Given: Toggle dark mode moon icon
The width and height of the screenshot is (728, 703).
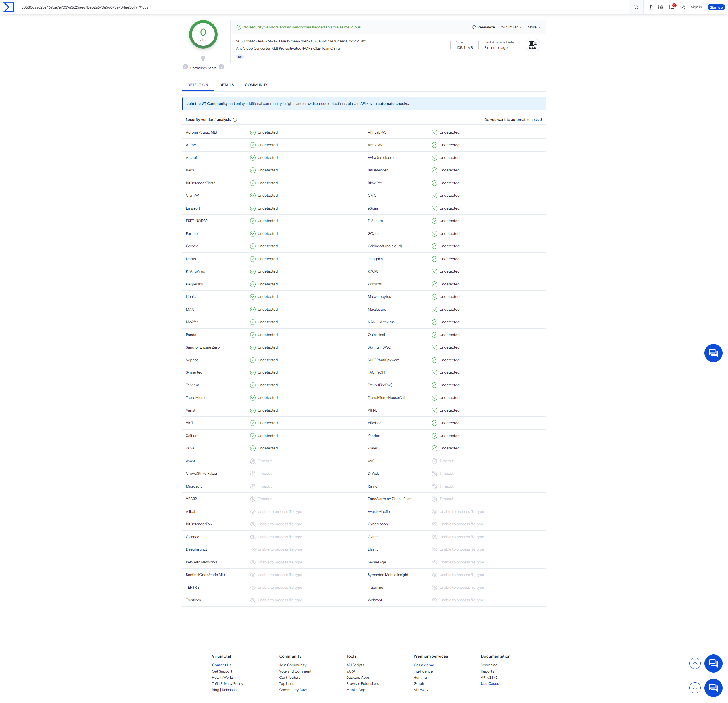Looking at the screenshot, I should [x=683, y=7].
